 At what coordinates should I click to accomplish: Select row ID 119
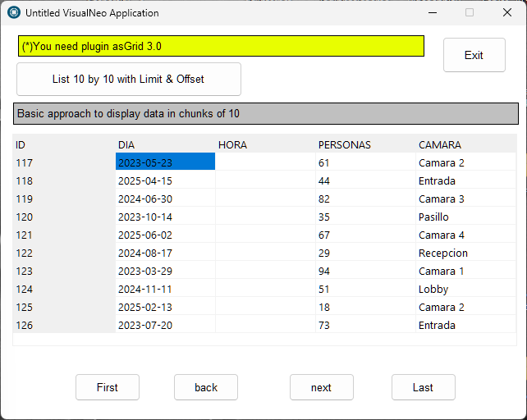pos(64,199)
